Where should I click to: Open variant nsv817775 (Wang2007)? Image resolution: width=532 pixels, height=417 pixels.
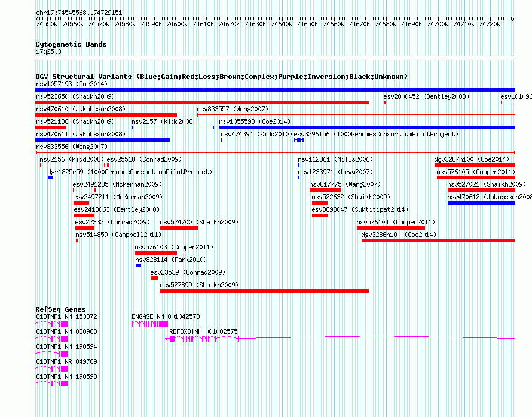(345, 184)
